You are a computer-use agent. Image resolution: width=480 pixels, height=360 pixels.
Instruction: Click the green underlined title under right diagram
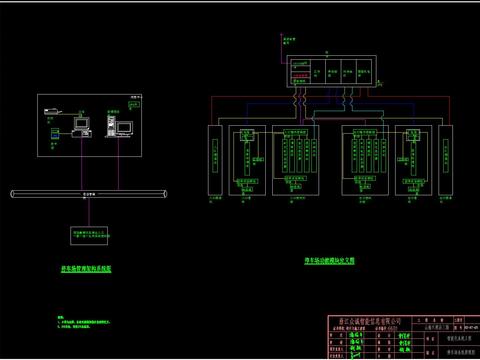point(329,261)
